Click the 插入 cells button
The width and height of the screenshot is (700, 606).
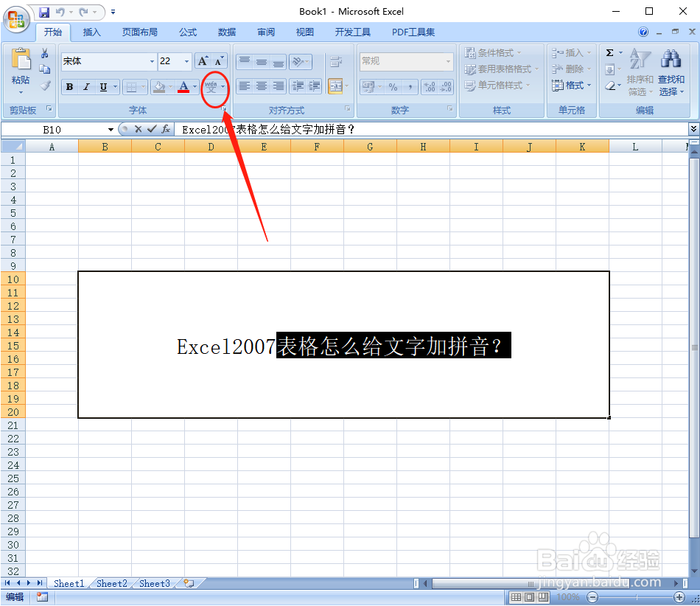tap(572, 52)
